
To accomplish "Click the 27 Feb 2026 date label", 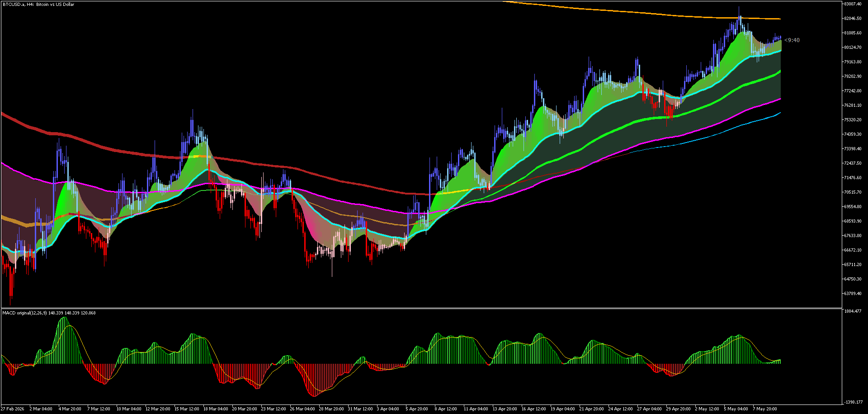I will [13, 409].
